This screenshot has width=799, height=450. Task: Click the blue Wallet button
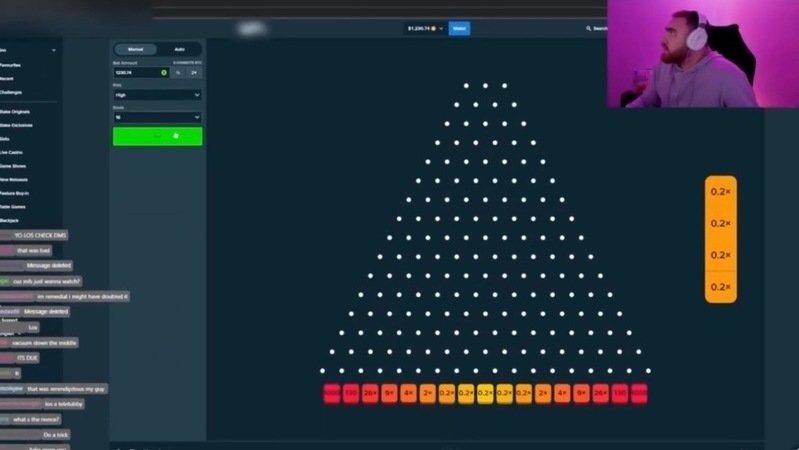(x=459, y=29)
